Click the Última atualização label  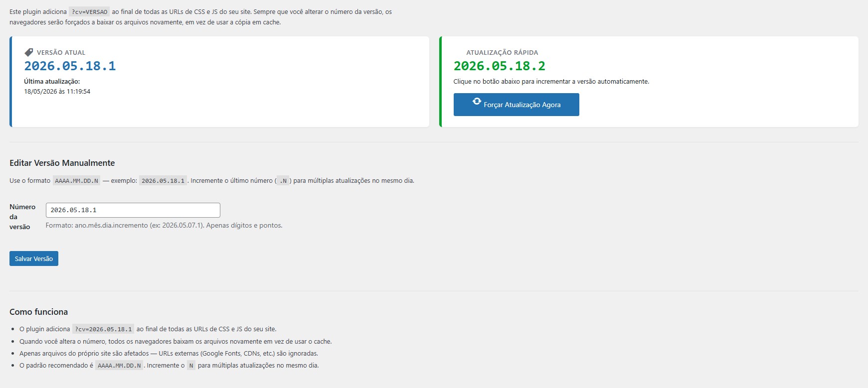[52, 81]
